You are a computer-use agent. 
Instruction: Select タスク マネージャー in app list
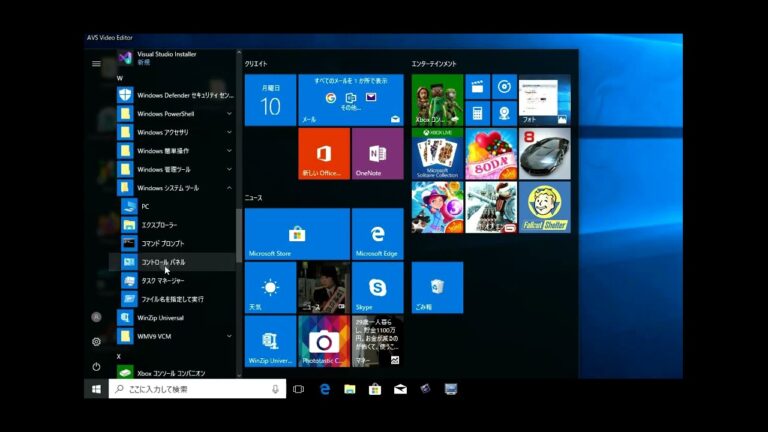tap(162, 281)
